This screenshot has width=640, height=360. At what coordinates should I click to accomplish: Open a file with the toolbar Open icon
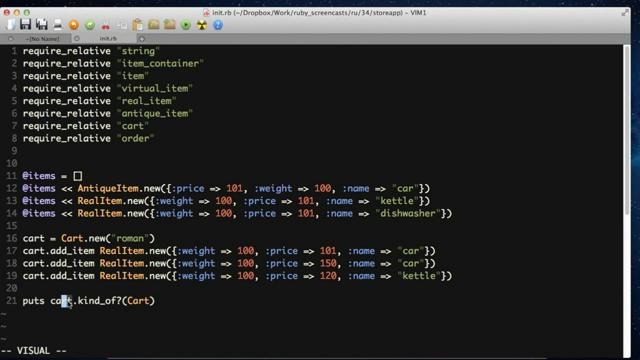[11, 25]
